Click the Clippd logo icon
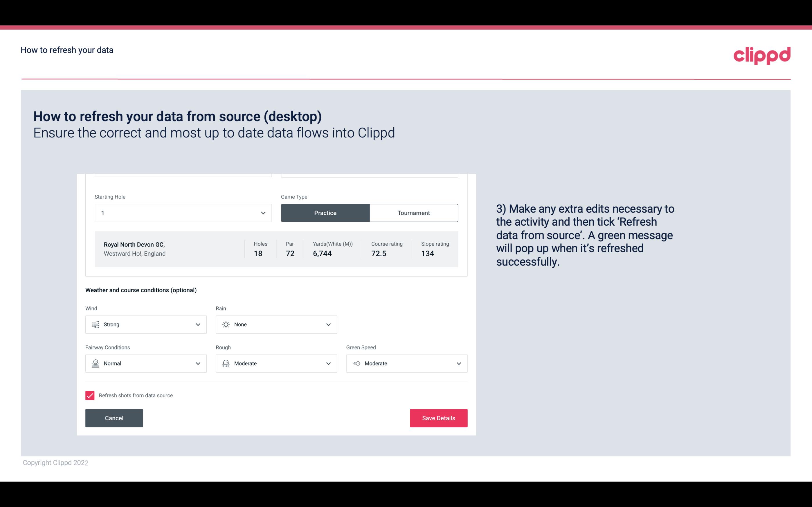 [761, 54]
